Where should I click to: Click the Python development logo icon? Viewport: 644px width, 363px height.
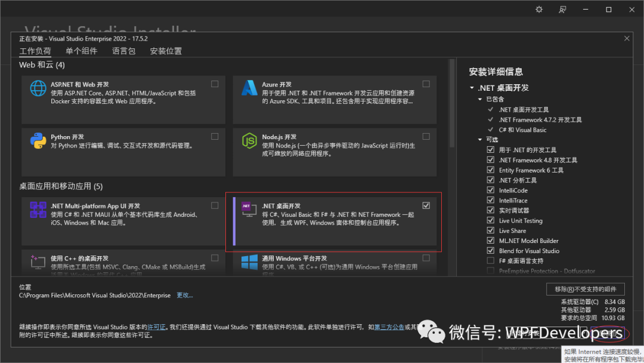[x=38, y=140]
